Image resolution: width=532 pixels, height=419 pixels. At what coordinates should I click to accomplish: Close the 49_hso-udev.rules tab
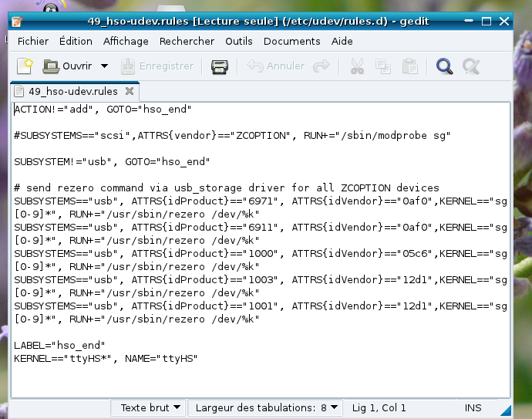130,91
